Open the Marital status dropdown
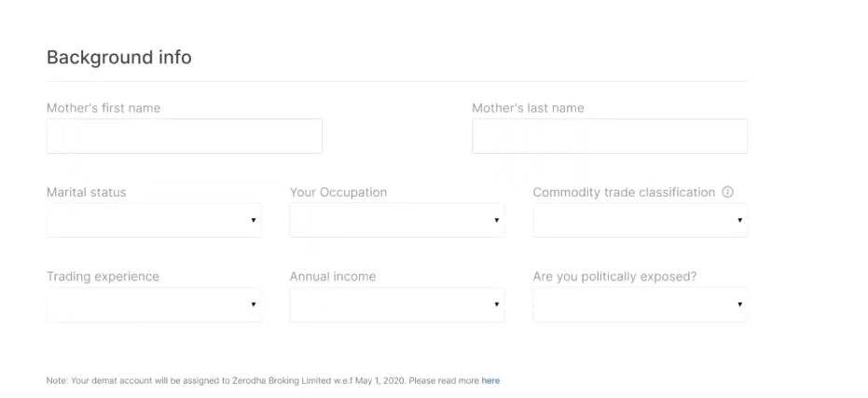Screen dimensions: 868x398 (154, 220)
